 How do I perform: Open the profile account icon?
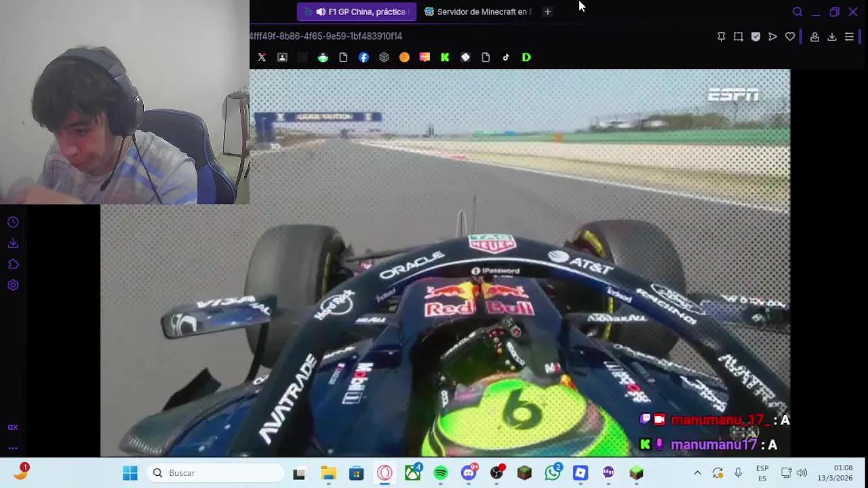click(x=814, y=37)
